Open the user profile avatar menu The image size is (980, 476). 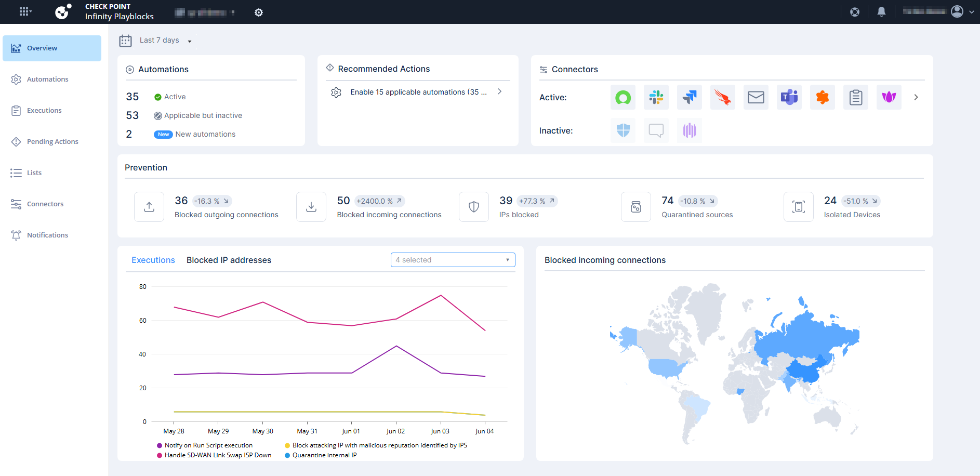tap(957, 11)
